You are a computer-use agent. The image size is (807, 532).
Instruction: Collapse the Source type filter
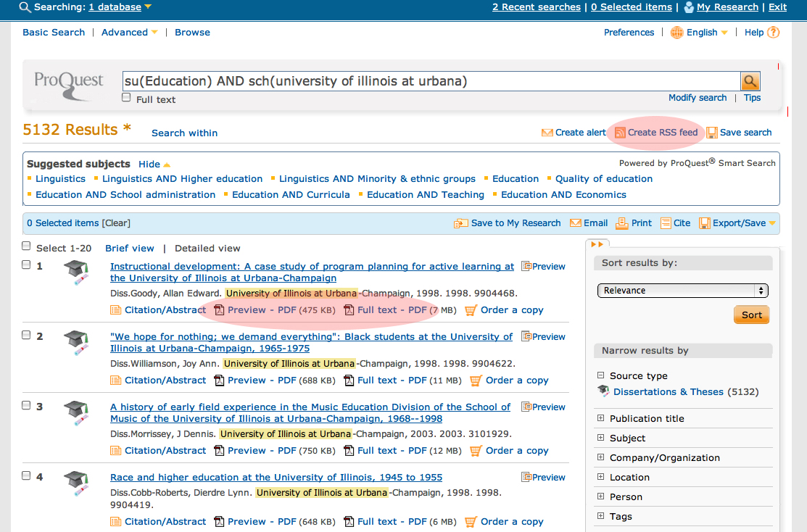tap(600, 375)
